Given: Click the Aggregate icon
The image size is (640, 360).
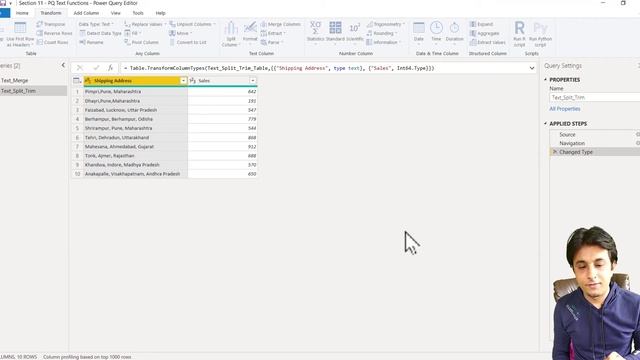Looking at the screenshot, I should pos(473,33).
